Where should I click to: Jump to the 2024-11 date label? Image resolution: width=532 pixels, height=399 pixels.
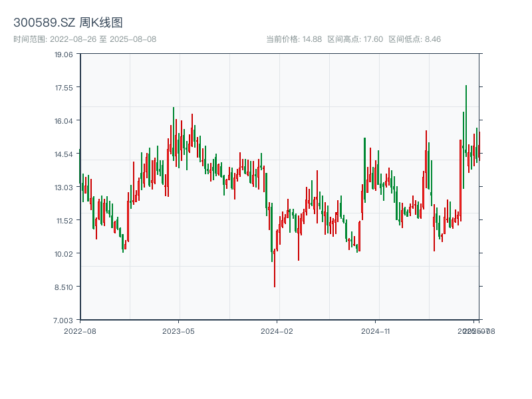coord(375,331)
